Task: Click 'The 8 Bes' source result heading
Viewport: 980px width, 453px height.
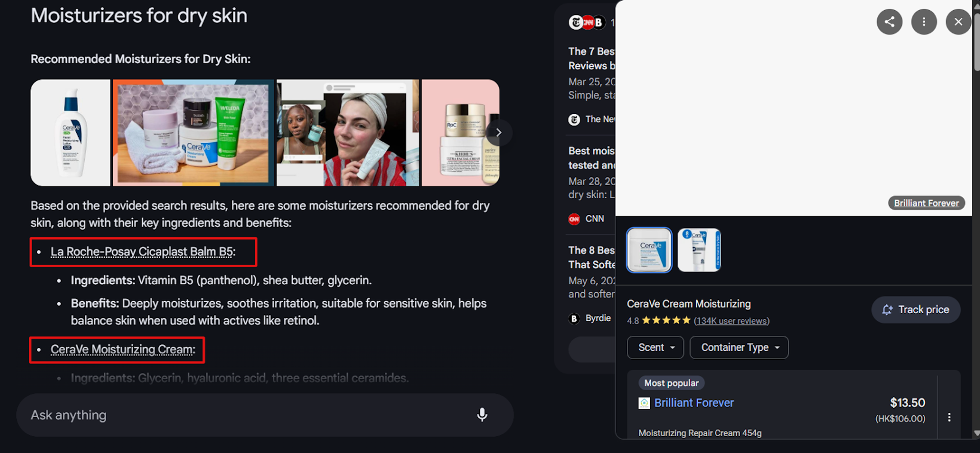Action: [592, 258]
